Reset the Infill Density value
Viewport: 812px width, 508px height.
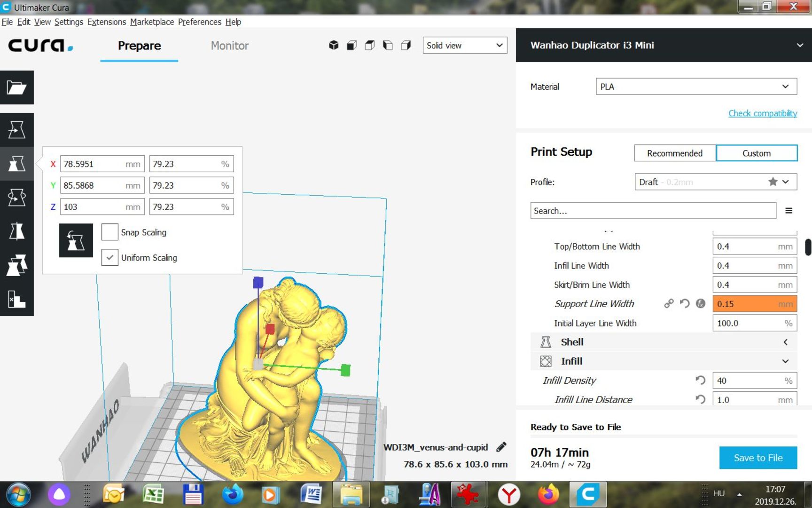pos(700,380)
